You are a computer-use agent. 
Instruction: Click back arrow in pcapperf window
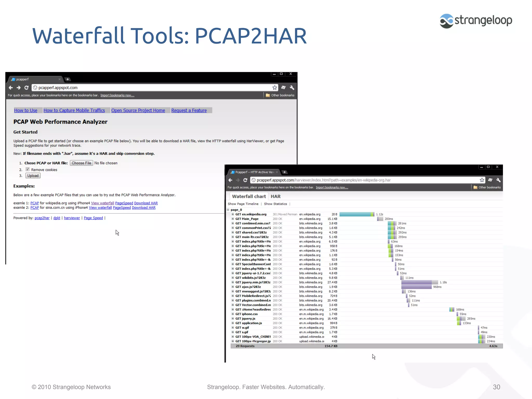click(11, 88)
